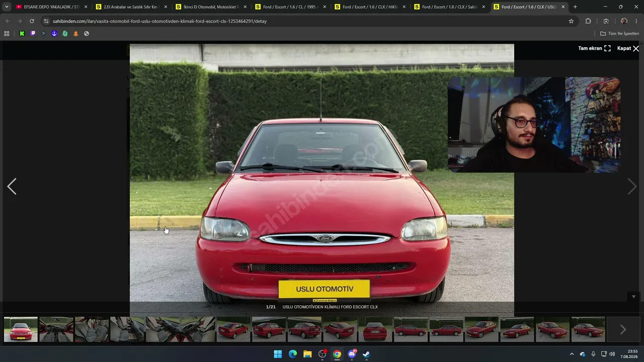Viewport: 644px width, 362px height.
Task: Open the Windows Start menu
Action: pos(278,354)
